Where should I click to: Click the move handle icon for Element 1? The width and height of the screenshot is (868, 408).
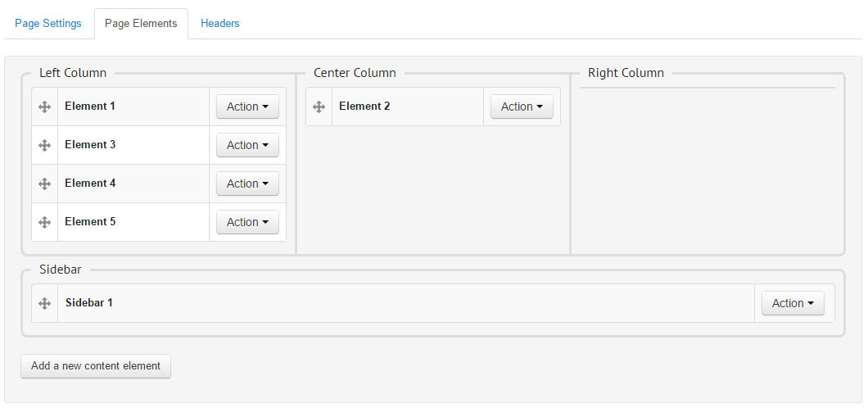(45, 107)
